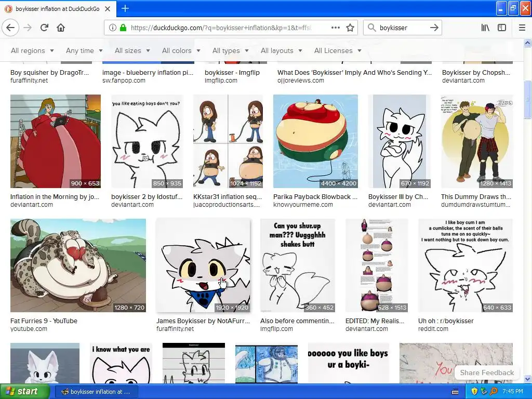Open the James Boykisser image thumbnail
532x399 pixels.
(203, 265)
